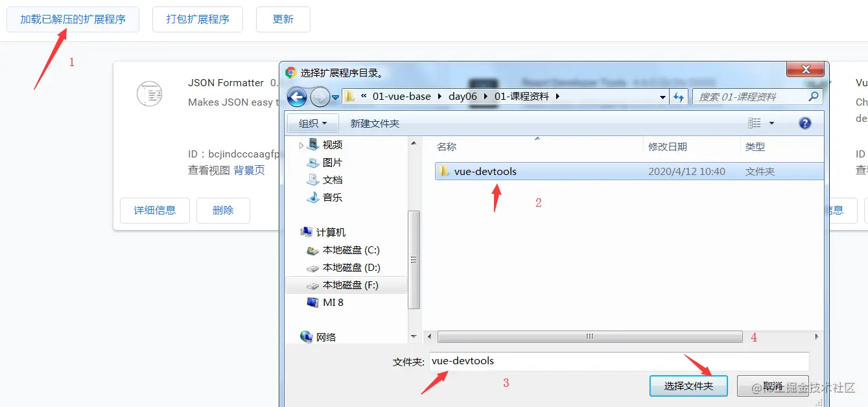Click the back navigation arrow in dialog
This screenshot has width=868, height=407.
point(297,97)
